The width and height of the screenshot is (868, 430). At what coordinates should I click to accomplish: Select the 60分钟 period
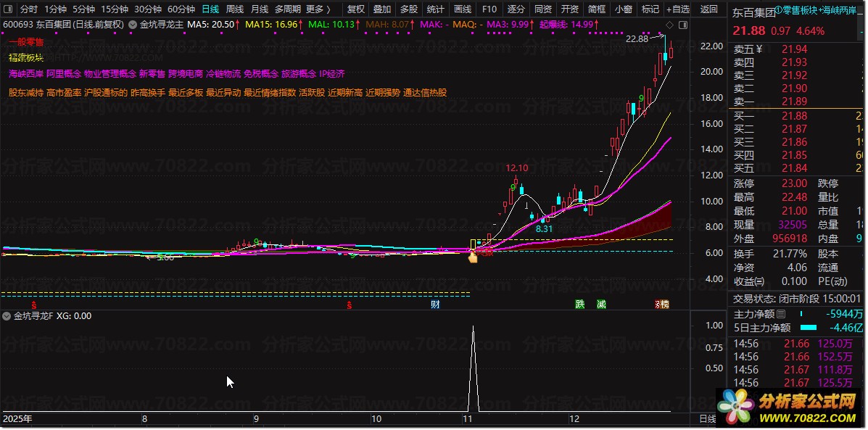click(x=181, y=9)
